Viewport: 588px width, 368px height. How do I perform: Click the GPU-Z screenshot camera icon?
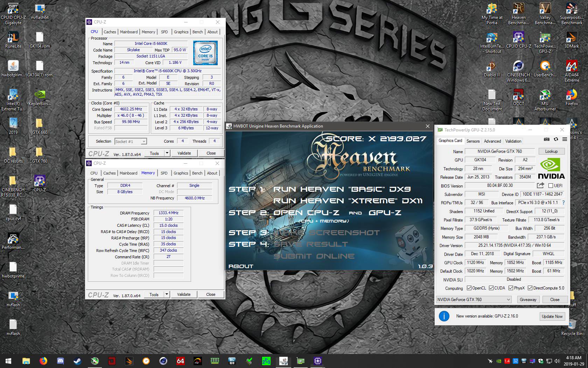(x=546, y=139)
